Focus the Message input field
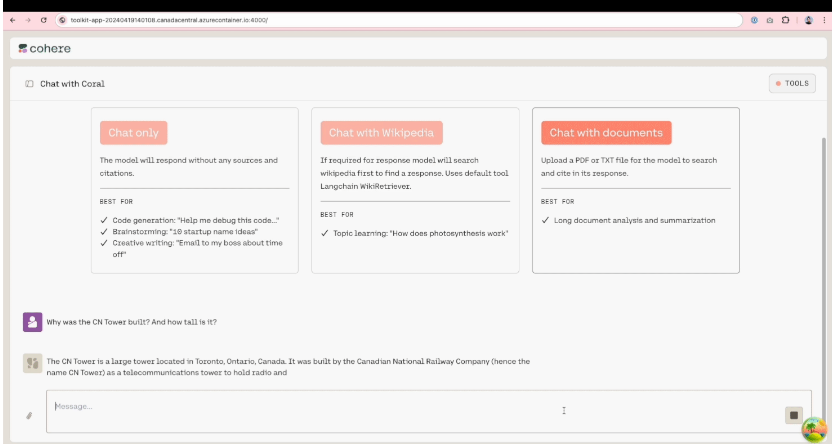Screen dimensions: 832x444 point(400,411)
